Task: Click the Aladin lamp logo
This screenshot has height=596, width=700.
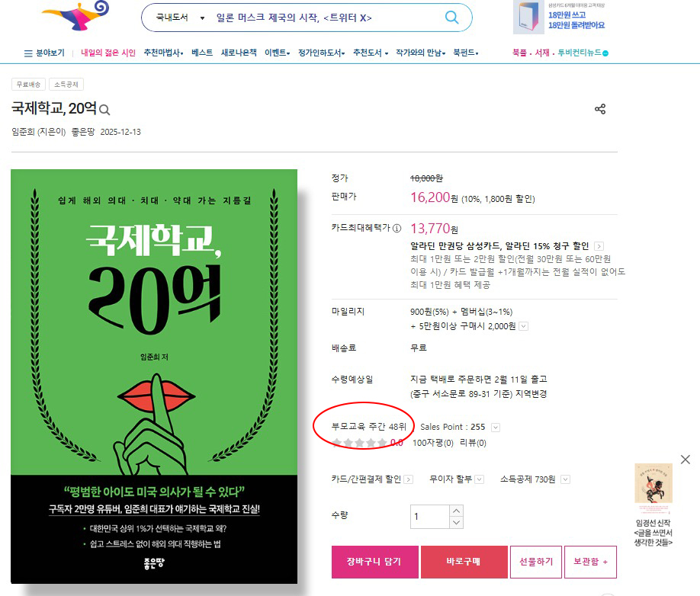Action: coord(76,15)
